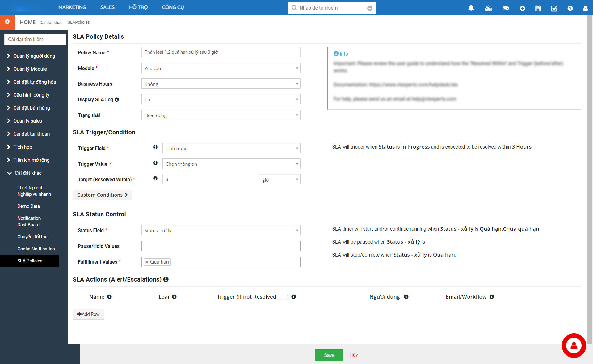This screenshot has width=593, height=364.
Task: Click info icon beside Trigger If not Resolved
Action: pos(294,297)
